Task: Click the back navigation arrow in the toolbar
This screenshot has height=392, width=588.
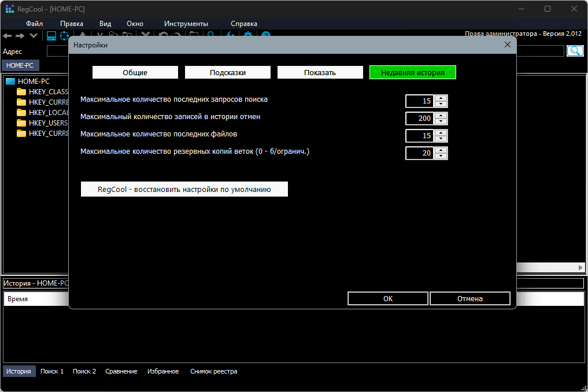Action: 7,36
